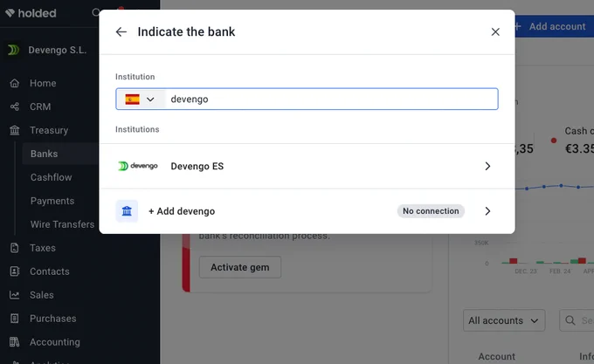This screenshot has height=364, width=594.
Task: Open Contacts section
Action: tap(50, 271)
